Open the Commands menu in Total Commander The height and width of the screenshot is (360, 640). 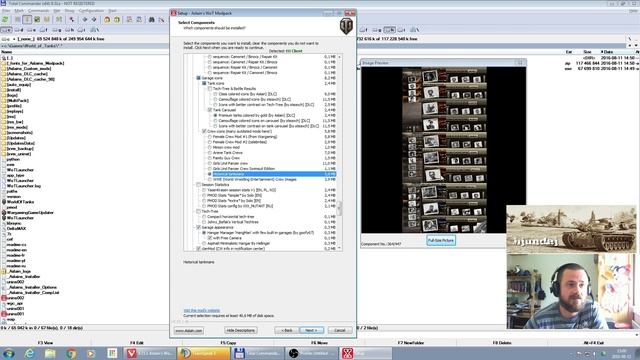tap(38, 11)
